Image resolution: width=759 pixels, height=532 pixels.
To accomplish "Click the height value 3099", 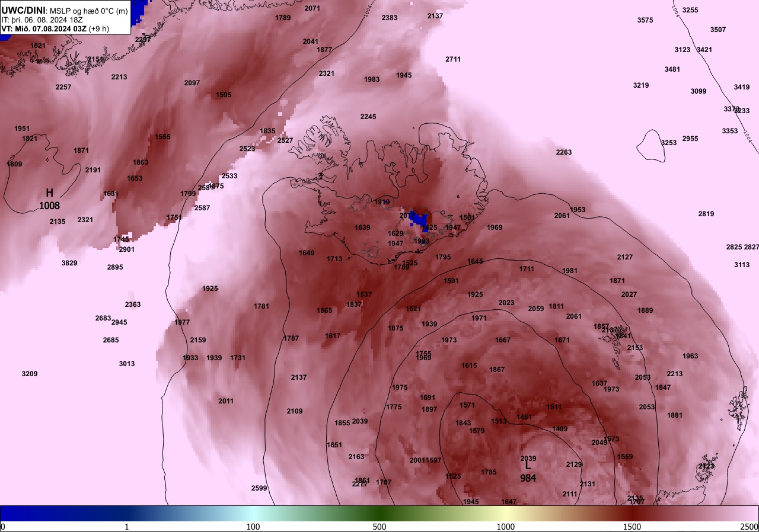I will pos(699,91).
